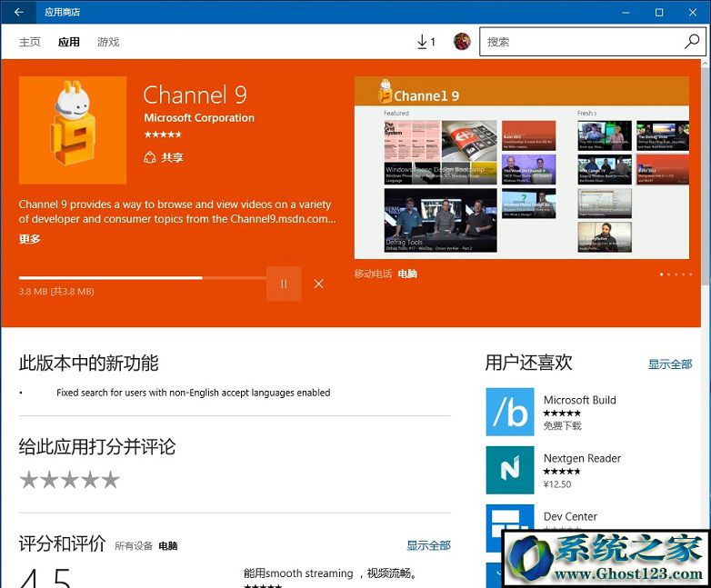Viewport: 711px width, 588px height.
Task: Click the Channel 9 app title
Action: 195,95
